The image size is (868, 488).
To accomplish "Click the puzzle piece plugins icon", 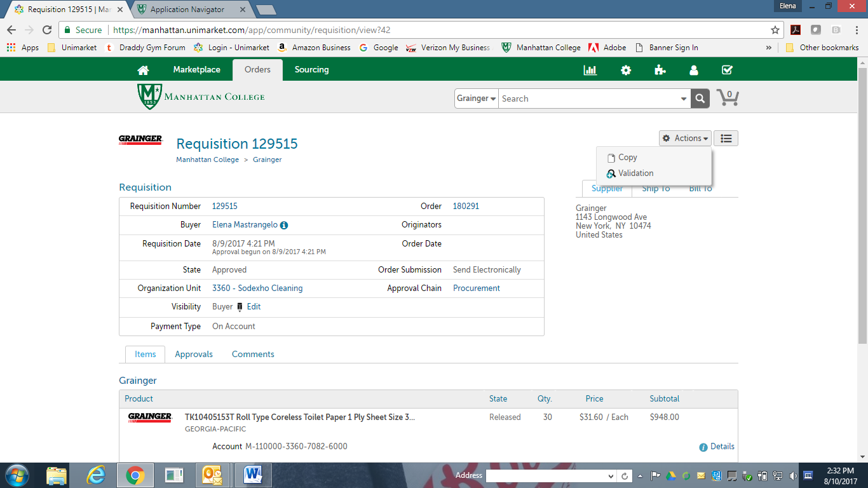I will [x=660, y=70].
